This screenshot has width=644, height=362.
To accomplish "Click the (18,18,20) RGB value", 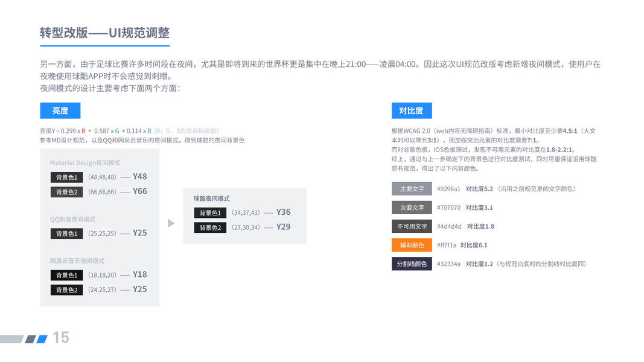I will [102, 275].
